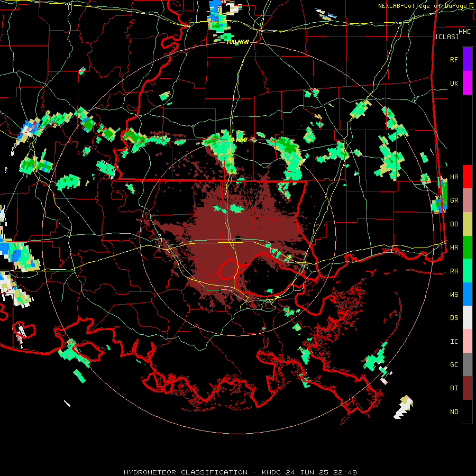Click the DS white legend swatch
The width and height of the screenshot is (476, 476).
[x=467, y=317]
